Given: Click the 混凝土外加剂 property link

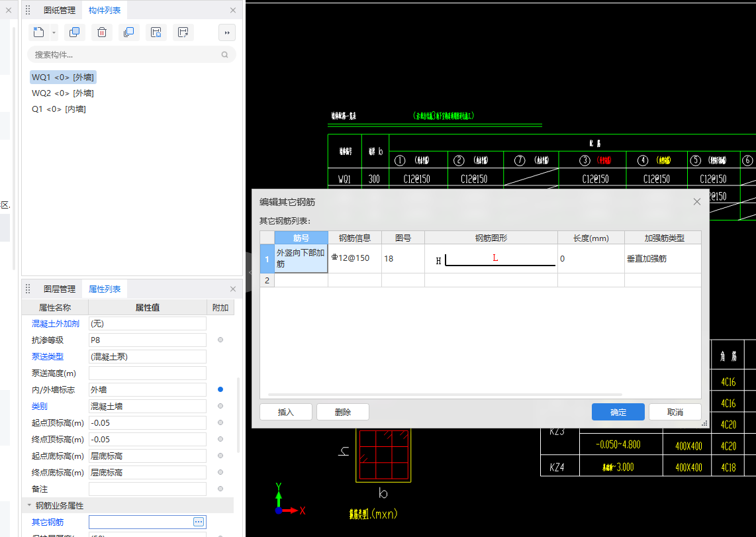Looking at the screenshot, I should pos(56,323).
